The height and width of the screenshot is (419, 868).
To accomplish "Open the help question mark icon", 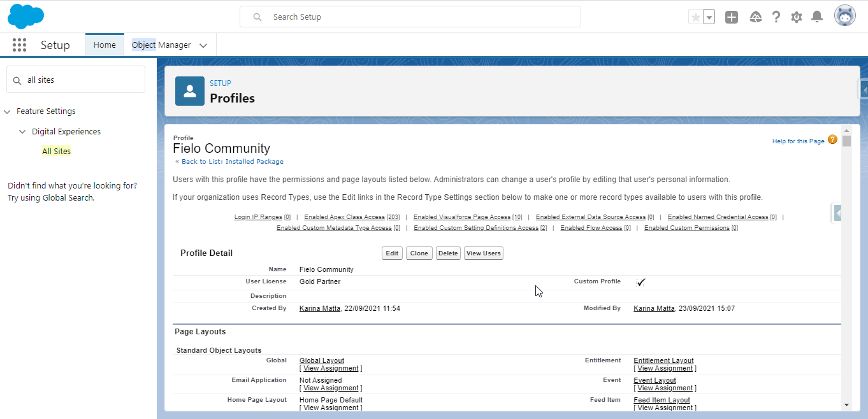I will 776,17.
